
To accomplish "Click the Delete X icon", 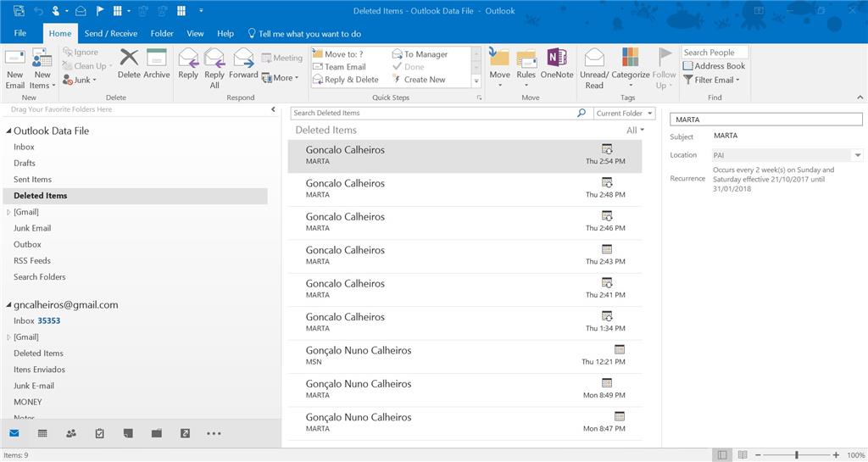I will (129, 58).
